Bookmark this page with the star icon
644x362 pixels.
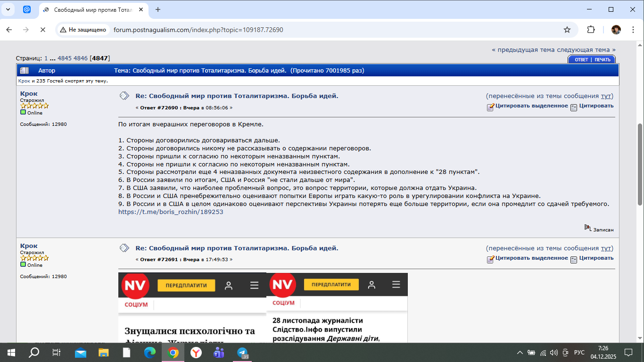point(567,30)
